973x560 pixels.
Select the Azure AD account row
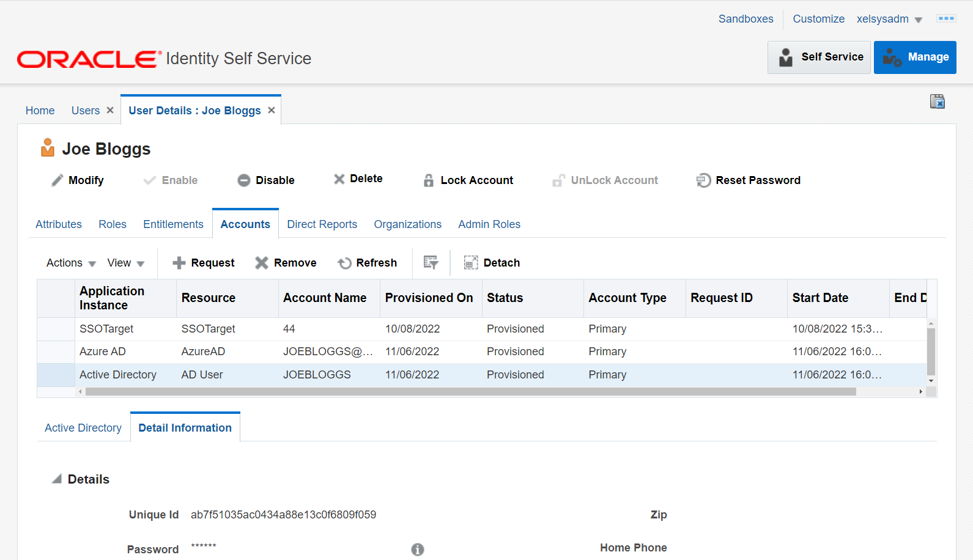coord(482,352)
